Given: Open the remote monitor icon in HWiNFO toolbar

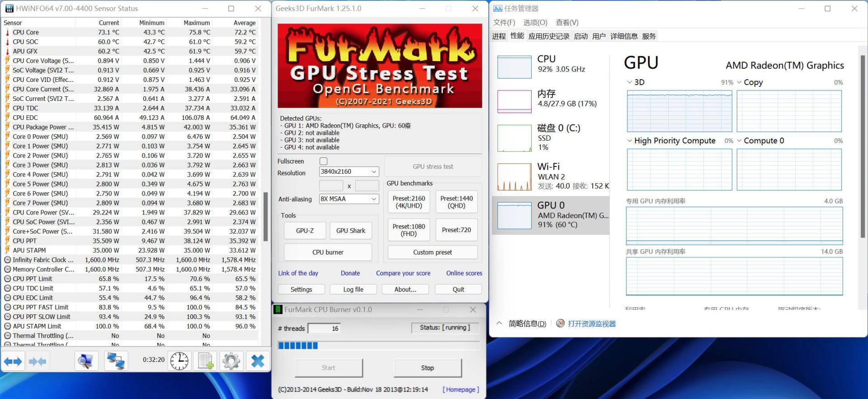Looking at the screenshot, I should [86, 361].
